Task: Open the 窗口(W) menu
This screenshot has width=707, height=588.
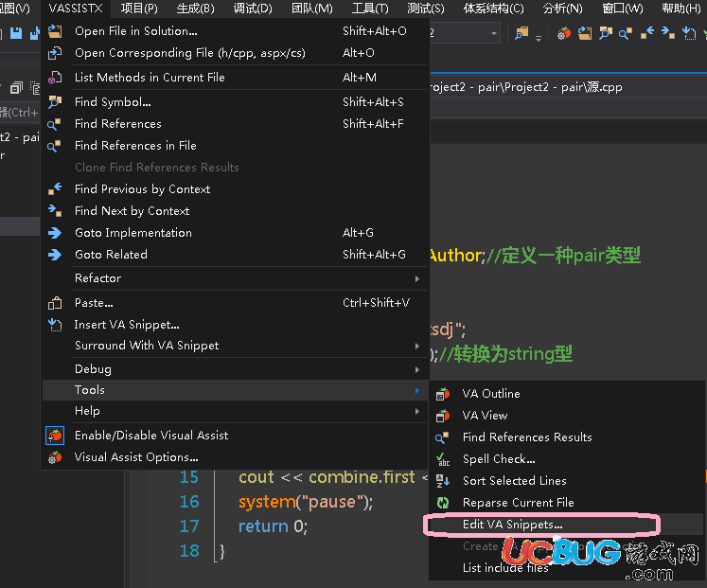Action: (623, 9)
